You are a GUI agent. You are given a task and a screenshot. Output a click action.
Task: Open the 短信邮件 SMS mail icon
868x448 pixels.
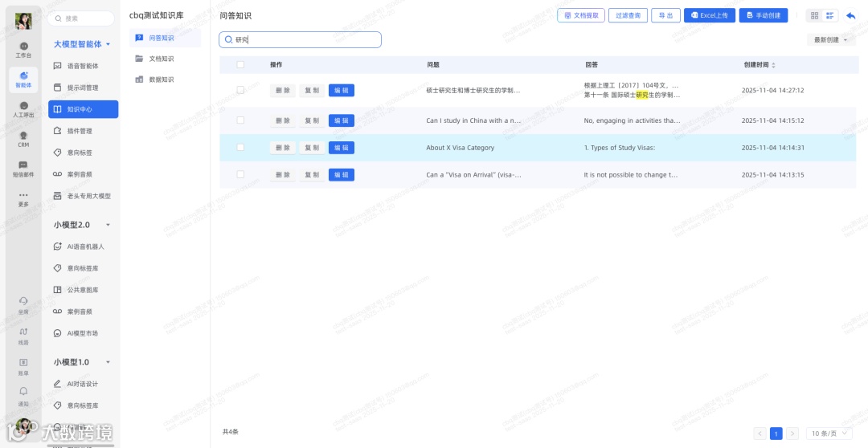(23, 169)
